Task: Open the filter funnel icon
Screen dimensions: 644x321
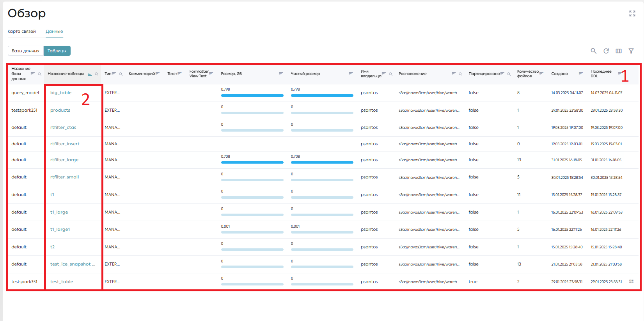Action: (631, 51)
